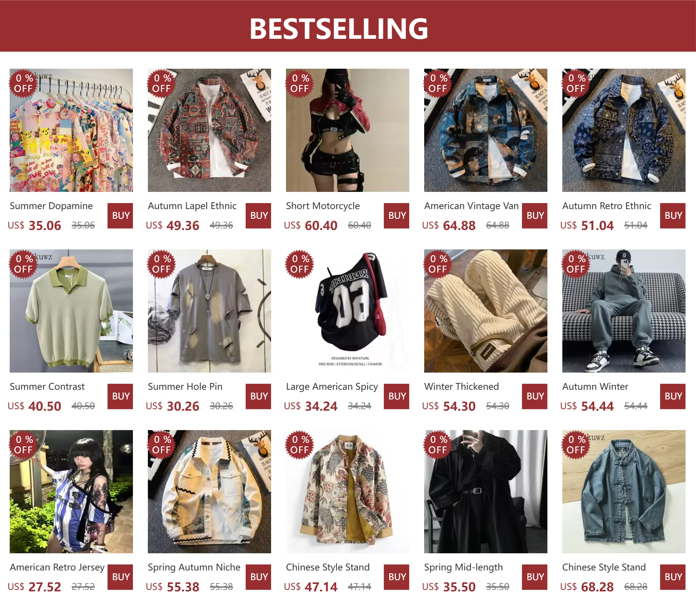Open the Large American Spicy jersey thumbnail
The image size is (696, 616).
[x=348, y=311]
